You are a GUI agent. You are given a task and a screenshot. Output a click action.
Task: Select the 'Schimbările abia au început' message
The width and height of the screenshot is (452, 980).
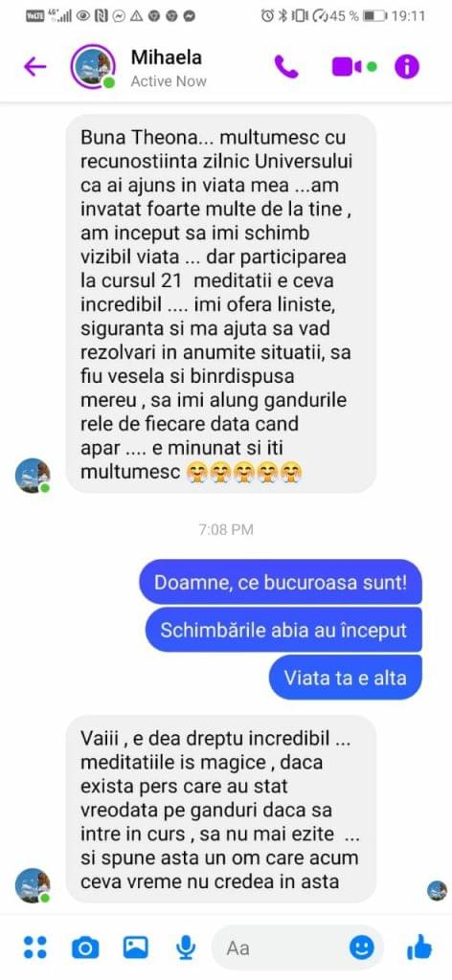coord(283,630)
